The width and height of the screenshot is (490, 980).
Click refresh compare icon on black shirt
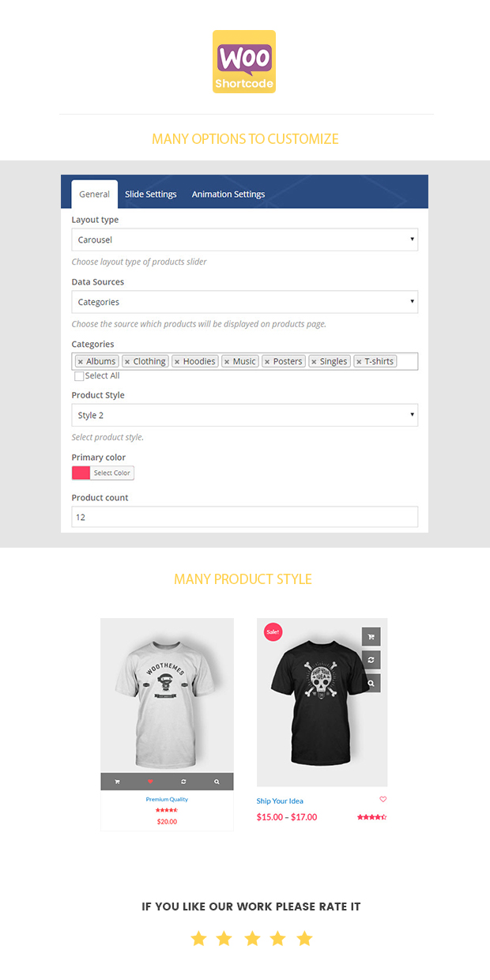[x=371, y=660]
